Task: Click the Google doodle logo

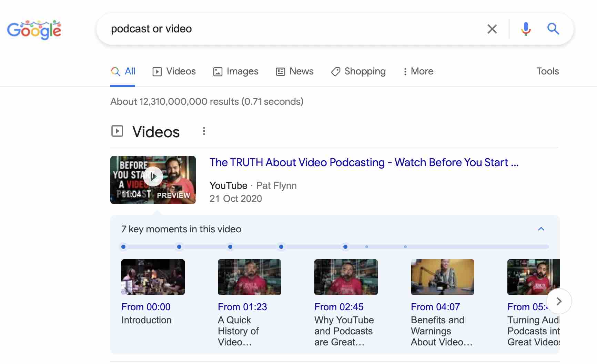Action: click(34, 30)
